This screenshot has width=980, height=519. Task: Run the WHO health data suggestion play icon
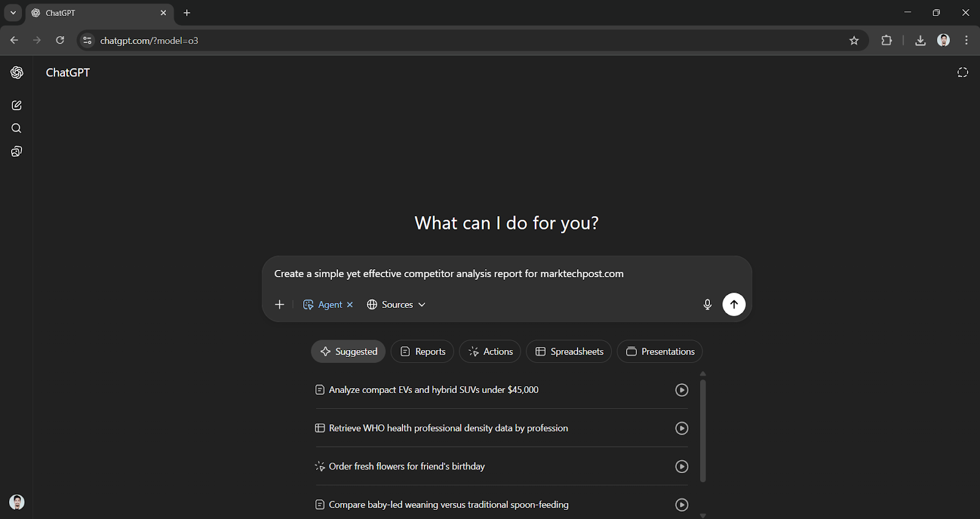pyautogui.click(x=682, y=428)
